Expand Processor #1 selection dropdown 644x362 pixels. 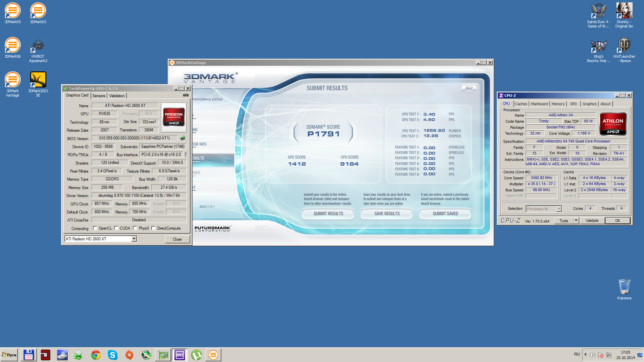click(x=559, y=209)
